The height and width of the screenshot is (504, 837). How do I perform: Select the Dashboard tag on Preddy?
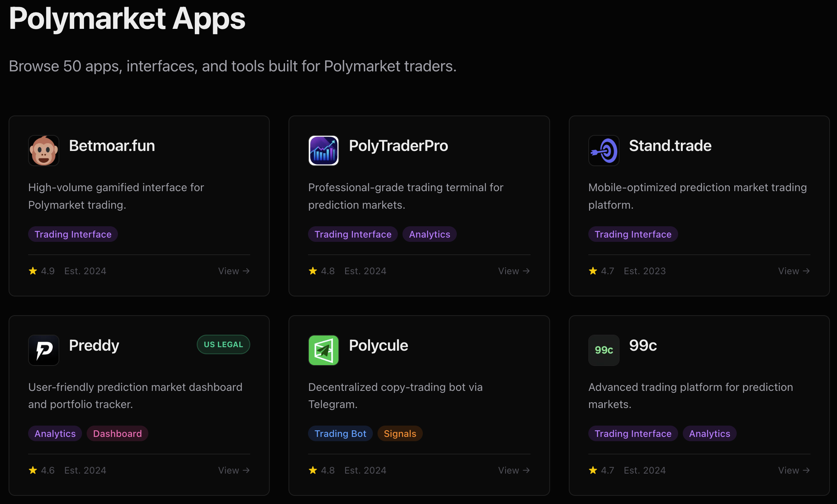tap(117, 433)
